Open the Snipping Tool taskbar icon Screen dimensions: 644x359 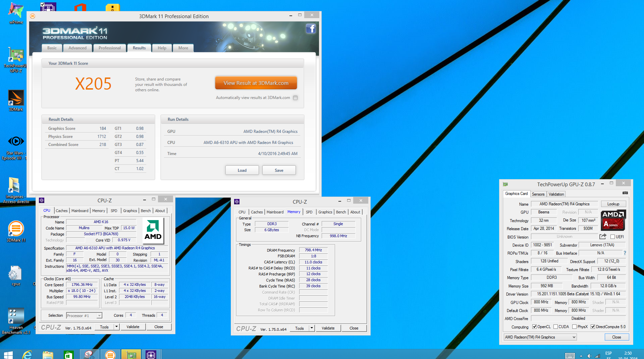[x=89, y=354]
